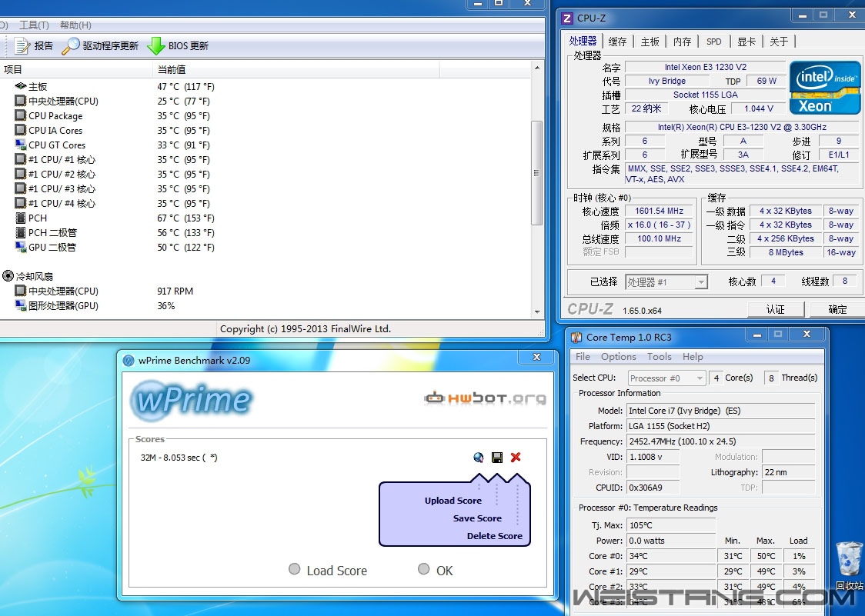Click the 项目 column header
The height and width of the screenshot is (616, 865).
(x=76, y=69)
